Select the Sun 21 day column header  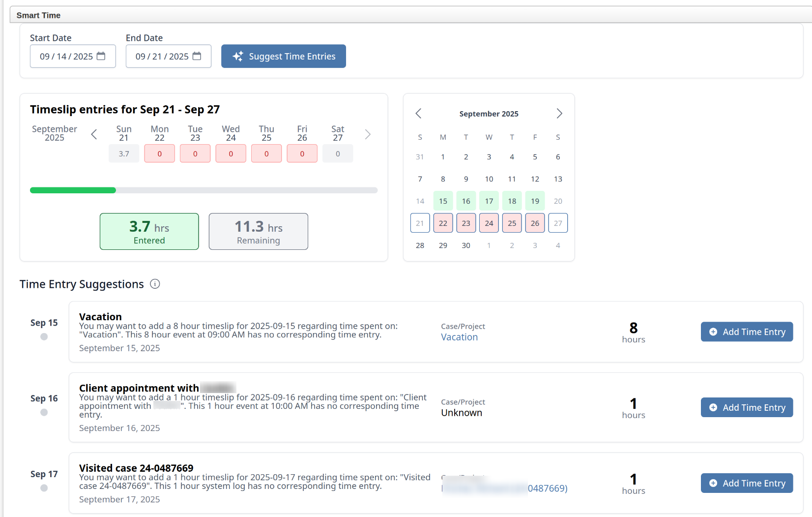[124, 133]
